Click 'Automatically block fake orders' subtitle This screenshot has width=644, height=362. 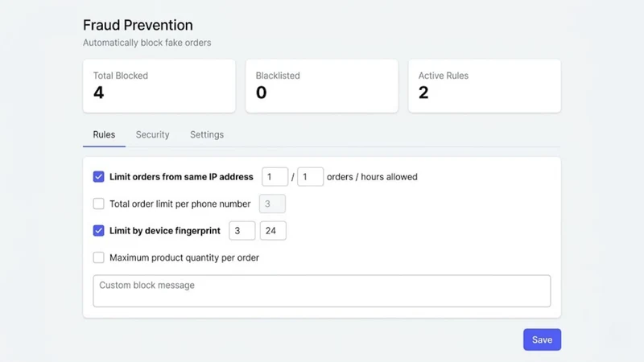pyautogui.click(x=147, y=43)
